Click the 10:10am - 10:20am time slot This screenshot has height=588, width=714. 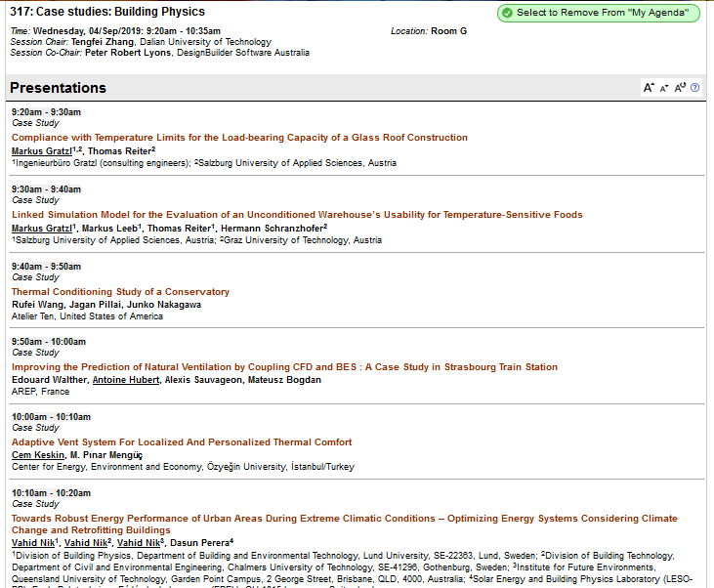[51, 493]
